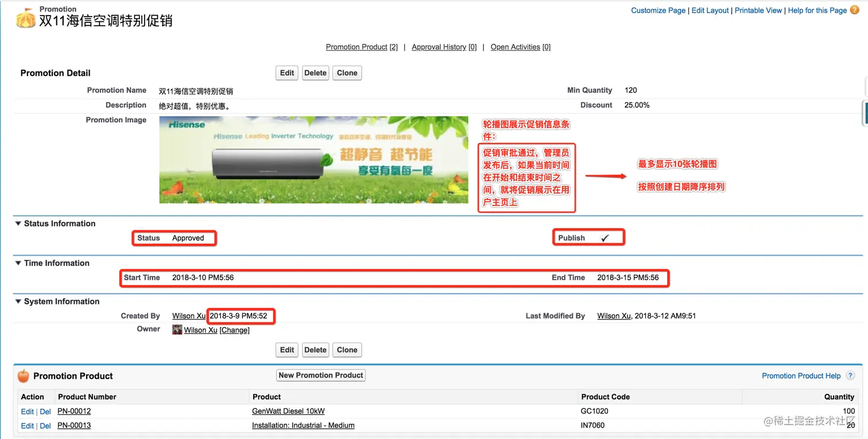Open GenWatt Diesel 10kW product
The image size is (868, 439).
coord(288,411)
